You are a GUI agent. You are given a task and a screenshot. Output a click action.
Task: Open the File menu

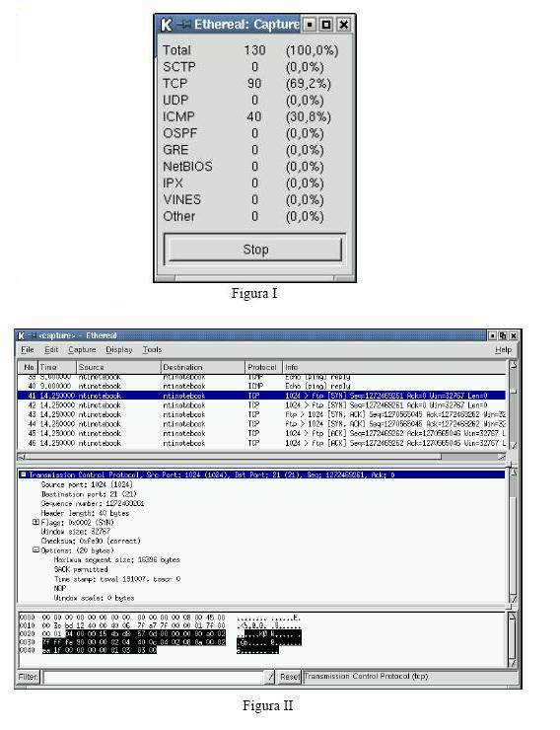(28, 349)
